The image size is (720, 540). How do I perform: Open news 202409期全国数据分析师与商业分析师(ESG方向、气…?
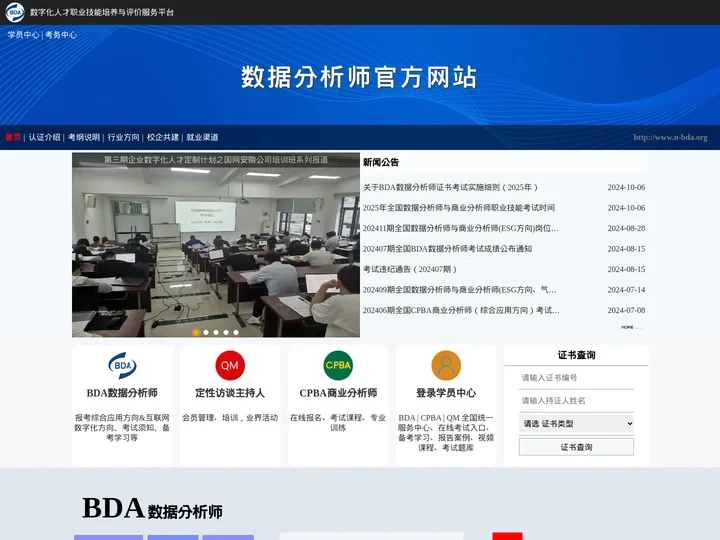point(460,290)
